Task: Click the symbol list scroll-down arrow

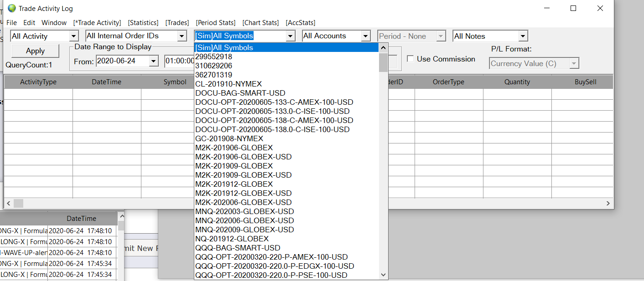Action: [x=383, y=275]
